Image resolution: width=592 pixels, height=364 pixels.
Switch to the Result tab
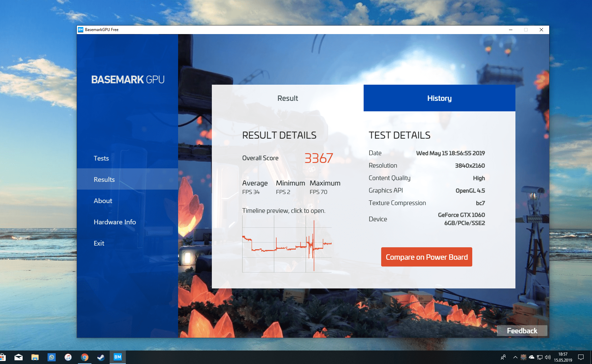[288, 98]
